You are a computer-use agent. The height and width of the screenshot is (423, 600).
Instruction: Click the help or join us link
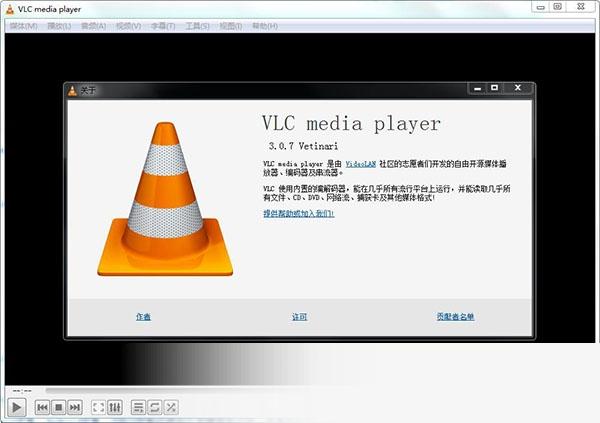(298, 213)
